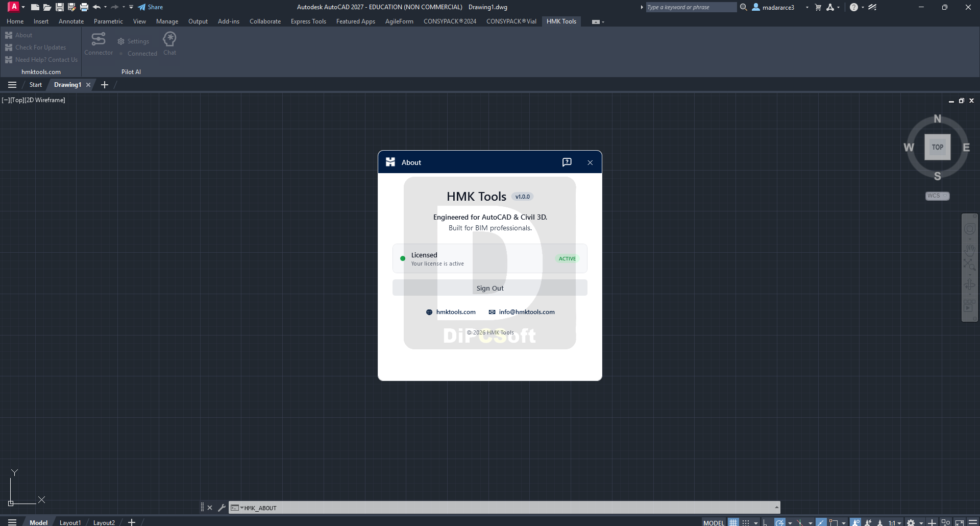
Task: Close the Drawing1 file tab
Action: pyautogui.click(x=88, y=85)
